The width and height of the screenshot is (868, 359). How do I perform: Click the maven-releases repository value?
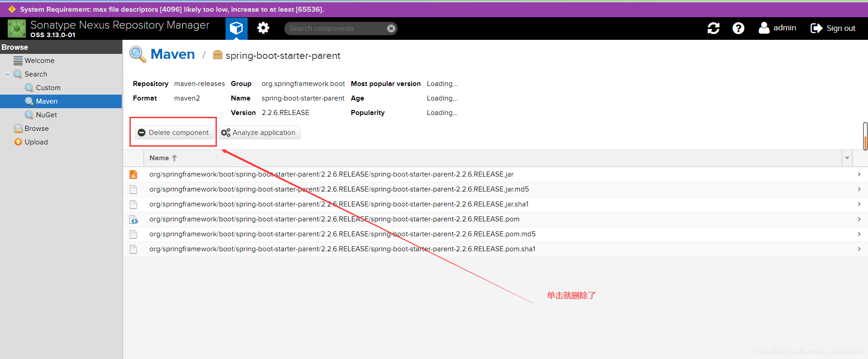point(199,84)
